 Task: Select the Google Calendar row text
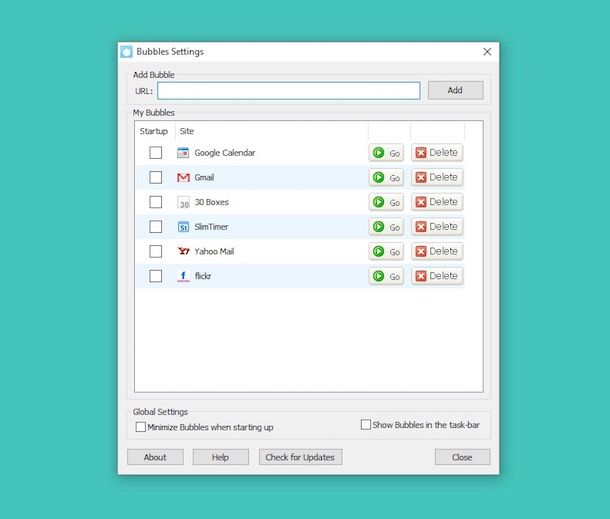pyautogui.click(x=225, y=153)
